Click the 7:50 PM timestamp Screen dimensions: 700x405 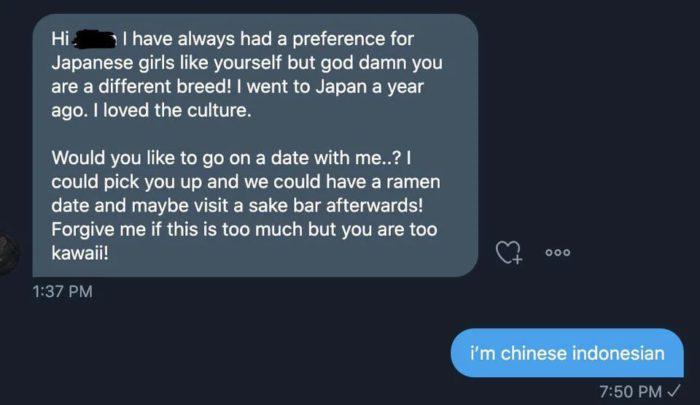[631, 390]
